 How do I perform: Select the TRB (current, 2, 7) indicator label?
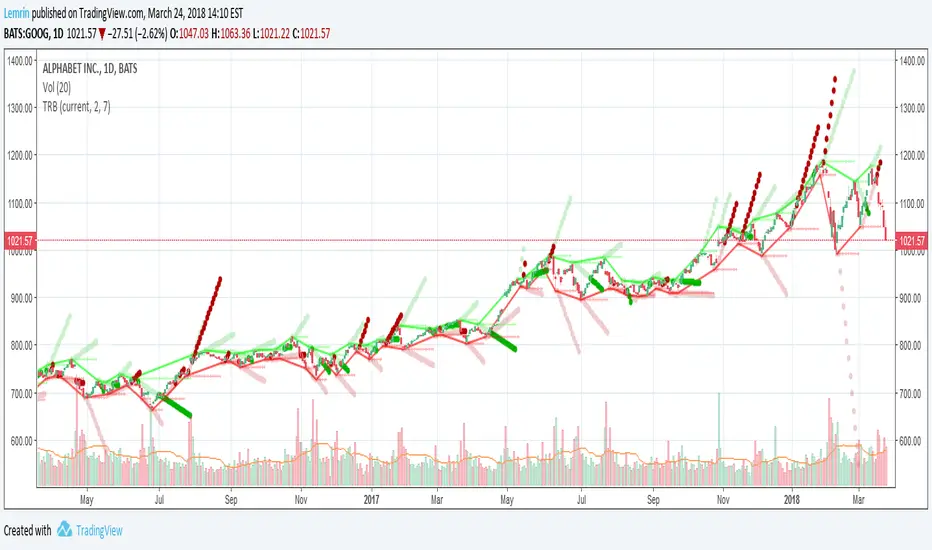pos(76,107)
